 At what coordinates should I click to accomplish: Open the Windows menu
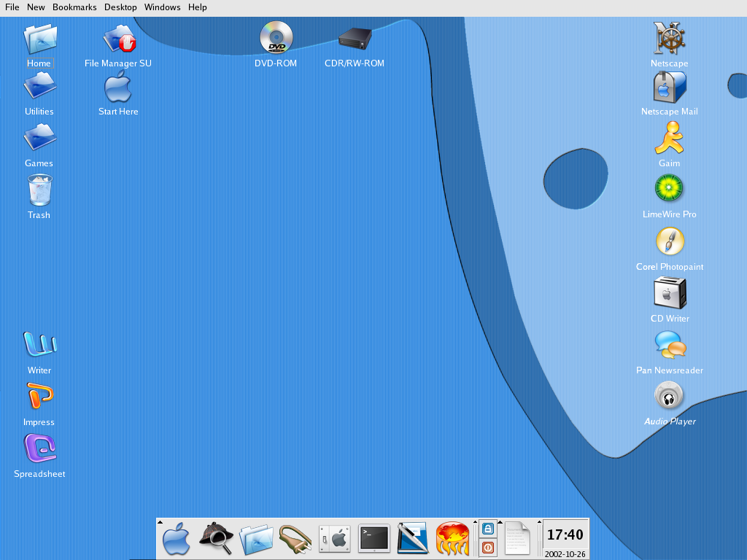[162, 7]
